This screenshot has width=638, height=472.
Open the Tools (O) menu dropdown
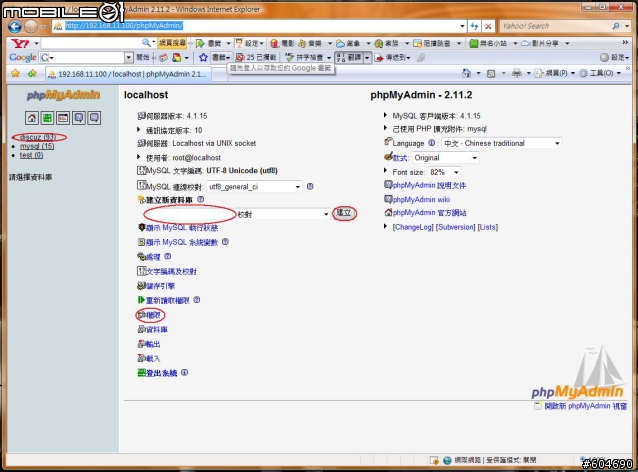(600, 73)
